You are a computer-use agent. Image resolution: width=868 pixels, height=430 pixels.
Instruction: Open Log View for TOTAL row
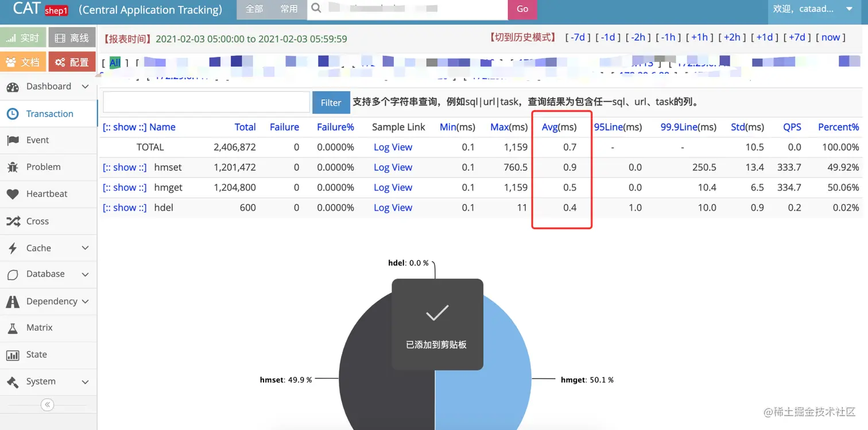[393, 148]
